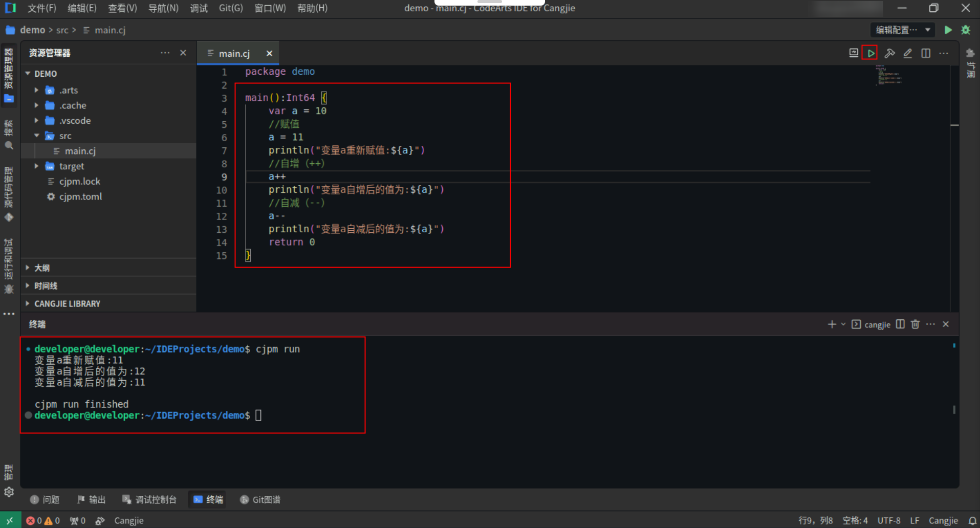Switch to the 终端 terminal tab
The image size is (980, 528).
(208, 499)
